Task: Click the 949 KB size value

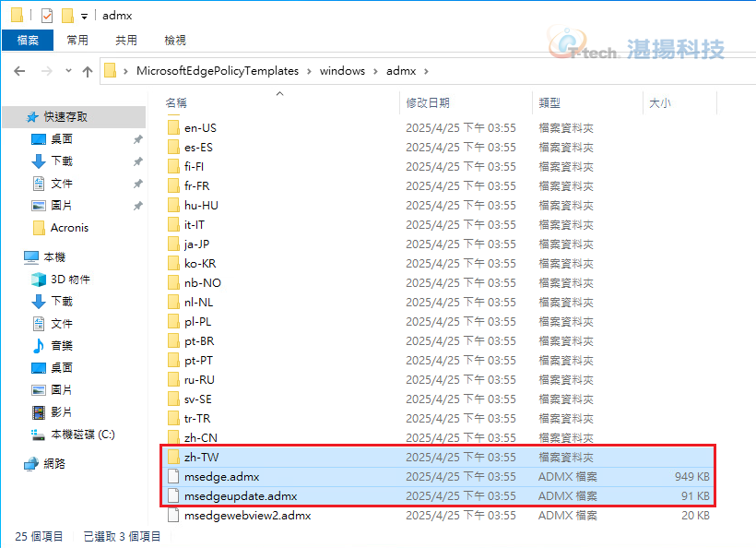Action: coord(691,477)
